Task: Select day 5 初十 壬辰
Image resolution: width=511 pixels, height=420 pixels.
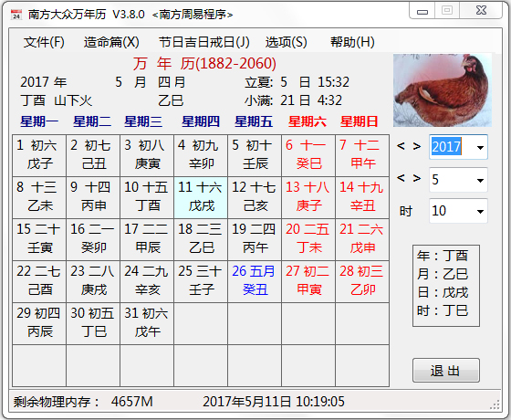Action: click(255, 155)
